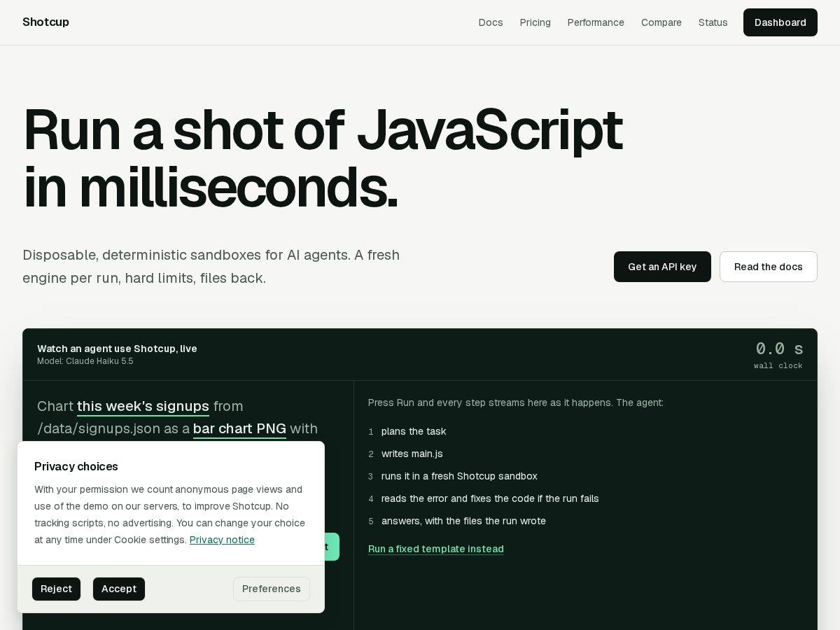The height and width of the screenshot is (630, 840).
Task: Open the Shotcup home logo link
Action: click(x=45, y=22)
